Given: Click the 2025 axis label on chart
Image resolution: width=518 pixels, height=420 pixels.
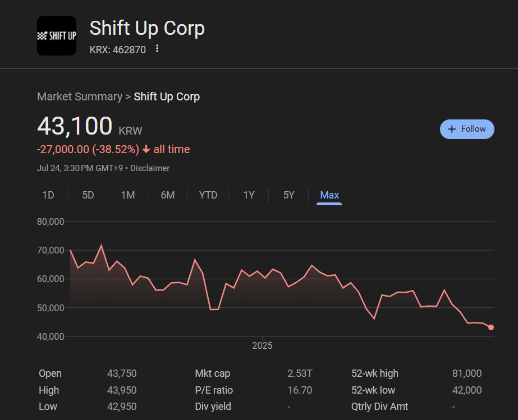Looking at the screenshot, I should 262,346.
